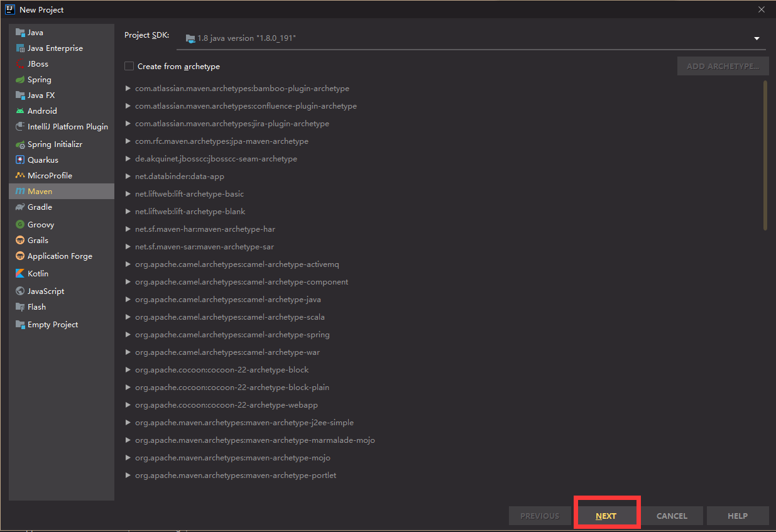Click the Previous button
Image resolution: width=776 pixels, height=532 pixels.
click(540, 516)
